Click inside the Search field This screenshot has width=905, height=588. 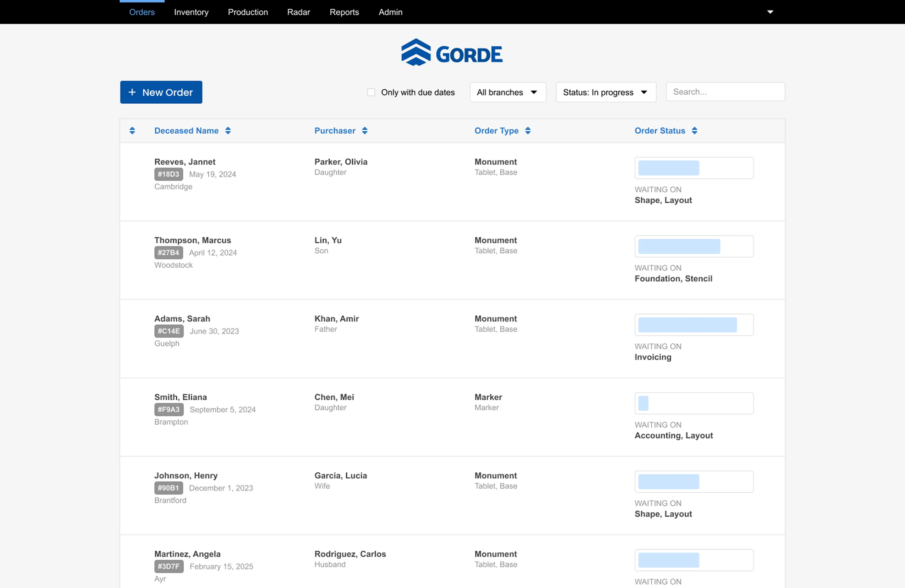pos(725,92)
